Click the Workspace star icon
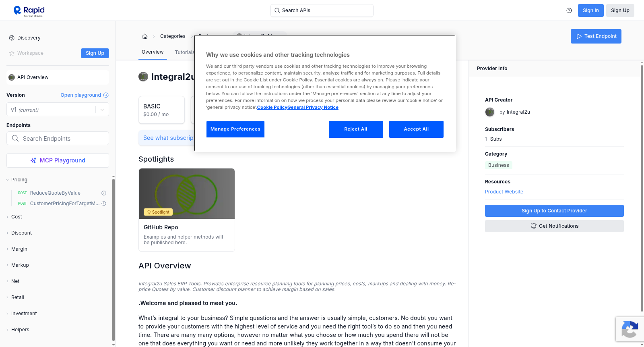This screenshot has height=347, width=644. pyautogui.click(x=12, y=53)
